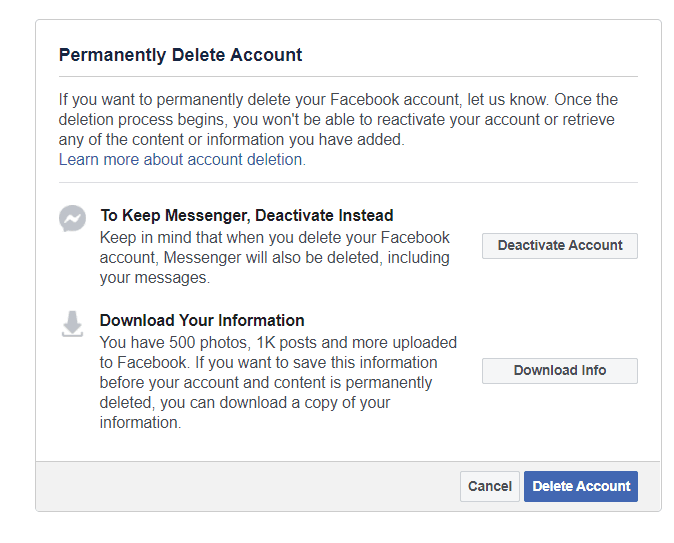The height and width of the screenshot is (543, 674).
Task: Click the intro paragraph about permanently deleting Facebook
Action: 338,120
